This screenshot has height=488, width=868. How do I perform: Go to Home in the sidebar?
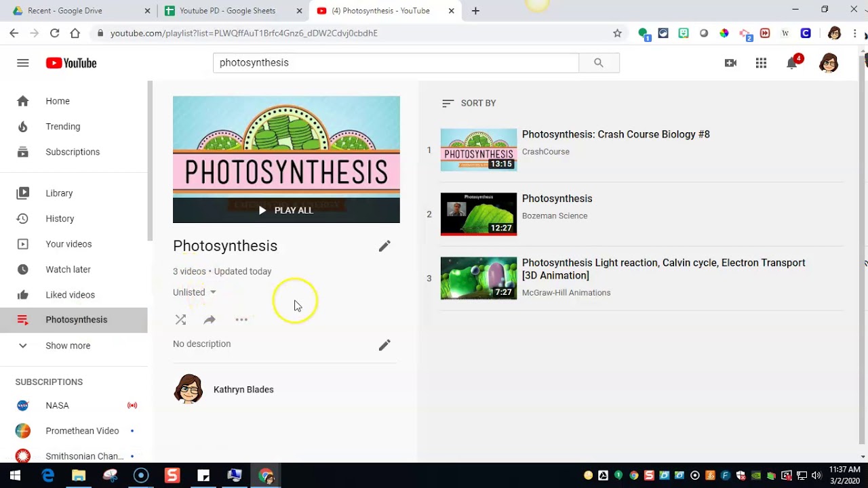(74, 101)
